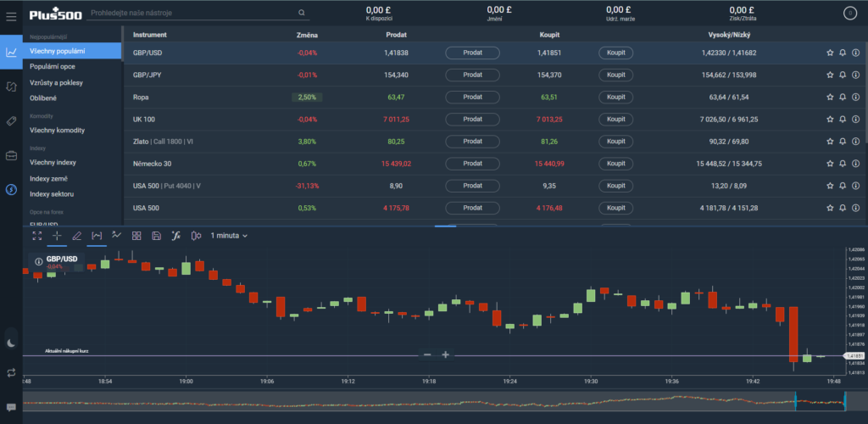The height and width of the screenshot is (424, 868).
Task: Click Prodat button for USA 500 Put 4040
Action: pos(473,186)
